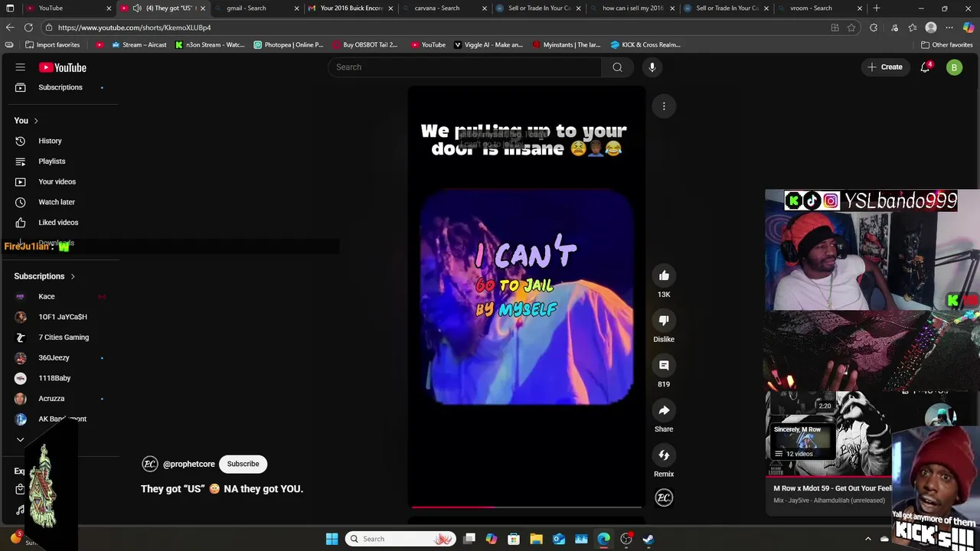Open the @prophetcore channel link

coord(188,464)
